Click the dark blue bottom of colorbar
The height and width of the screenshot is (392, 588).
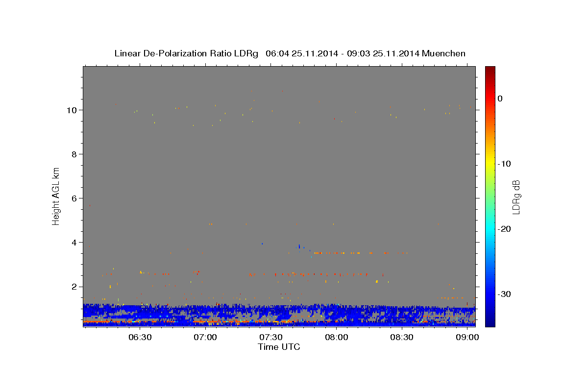pyautogui.click(x=490, y=321)
